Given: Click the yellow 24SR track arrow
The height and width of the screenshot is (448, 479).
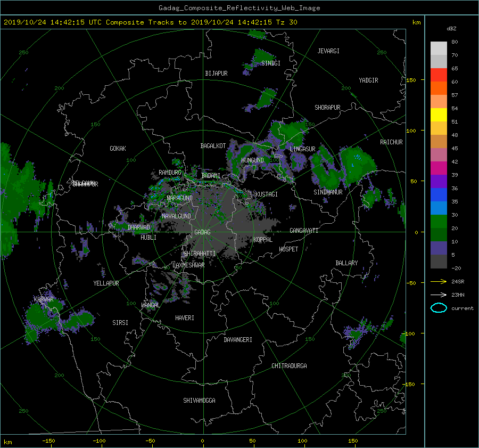Looking at the screenshot, I should tap(439, 281).
